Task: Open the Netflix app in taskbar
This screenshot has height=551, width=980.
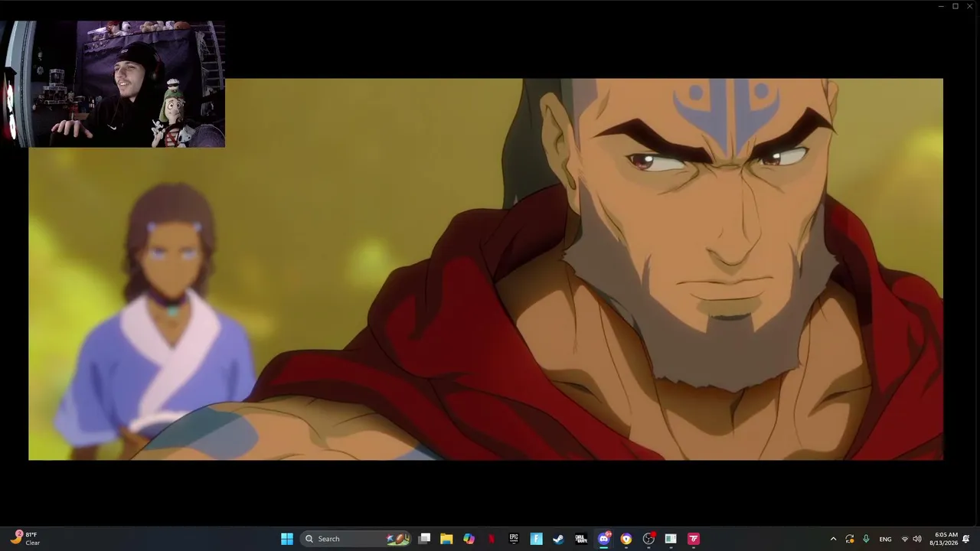Action: click(492, 539)
